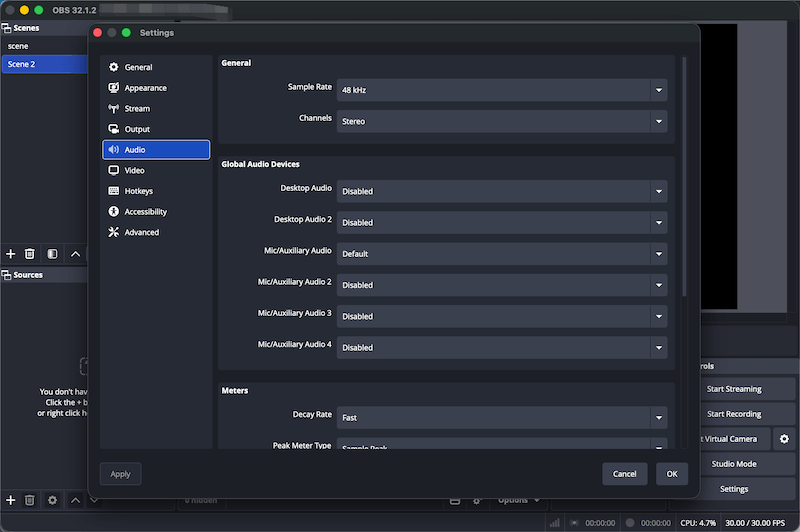The image size is (800, 532).
Task: Close the Settings dialog with red button
Action: click(x=97, y=33)
